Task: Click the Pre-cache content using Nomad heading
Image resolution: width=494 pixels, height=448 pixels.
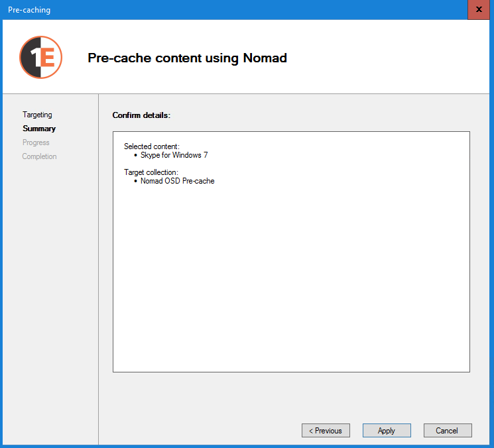Action: click(x=187, y=58)
